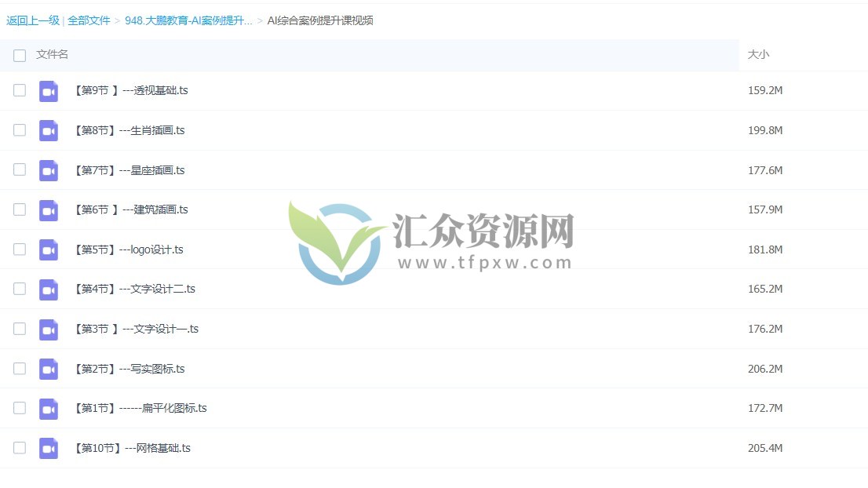This screenshot has height=488, width=868.
Task: Click the video icon beside 【第10节】---网格基础.ts
Action: coord(48,448)
